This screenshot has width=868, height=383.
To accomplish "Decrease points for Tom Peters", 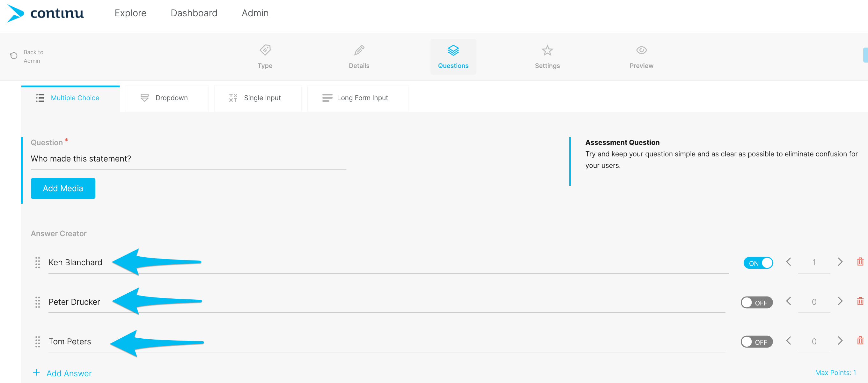I will click(x=789, y=341).
